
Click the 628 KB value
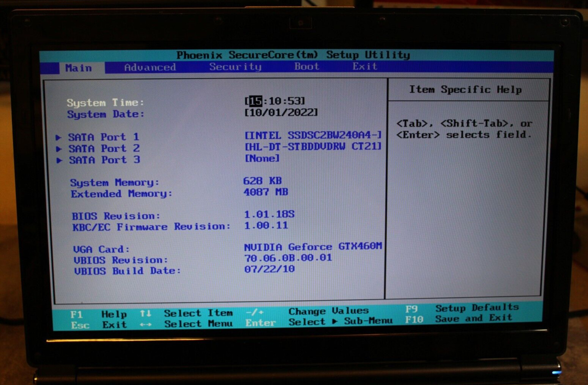[262, 181]
